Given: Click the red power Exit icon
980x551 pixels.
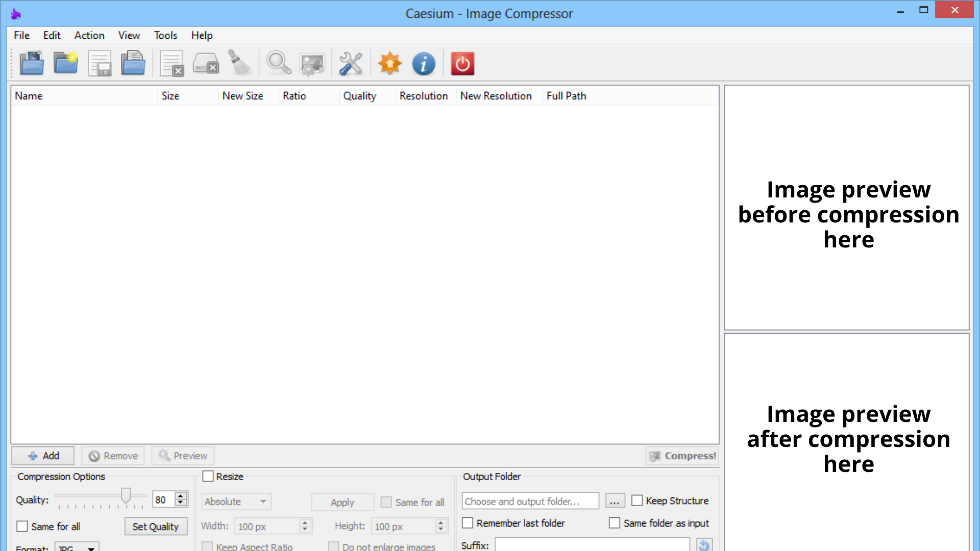Looking at the screenshot, I should pyautogui.click(x=462, y=64).
